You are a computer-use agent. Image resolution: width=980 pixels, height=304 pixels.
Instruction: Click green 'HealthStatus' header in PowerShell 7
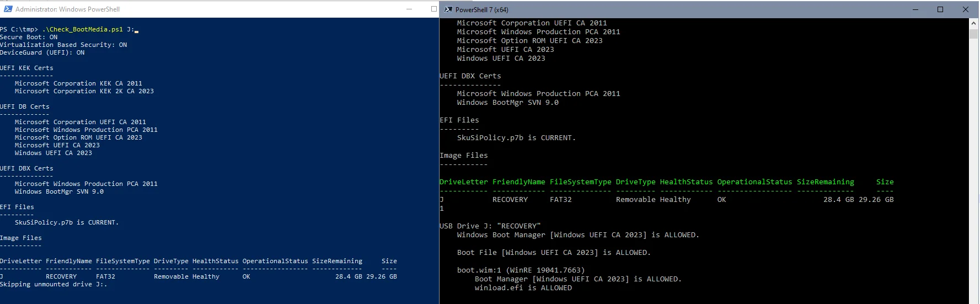click(686, 182)
